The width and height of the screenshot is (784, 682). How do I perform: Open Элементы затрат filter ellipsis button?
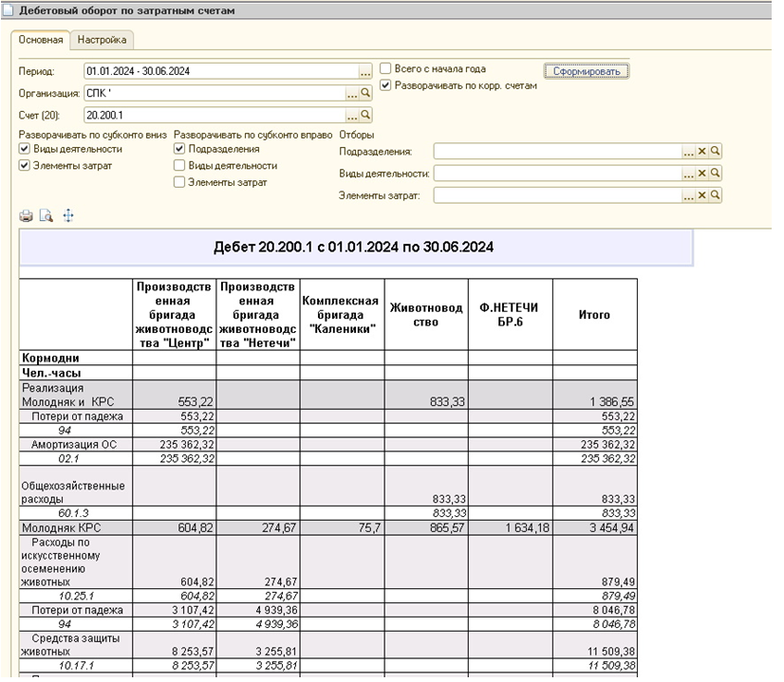point(689,195)
